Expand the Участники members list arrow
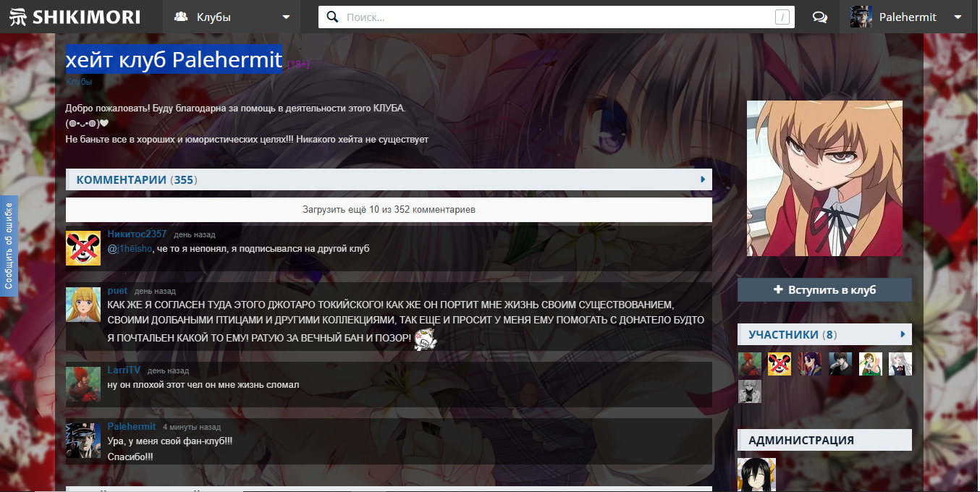This screenshot has width=980, height=492. [903, 334]
